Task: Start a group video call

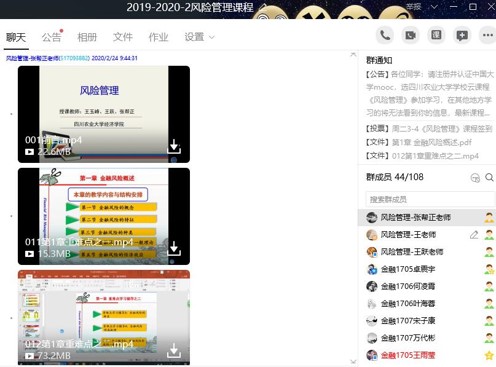Action: click(x=410, y=35)
